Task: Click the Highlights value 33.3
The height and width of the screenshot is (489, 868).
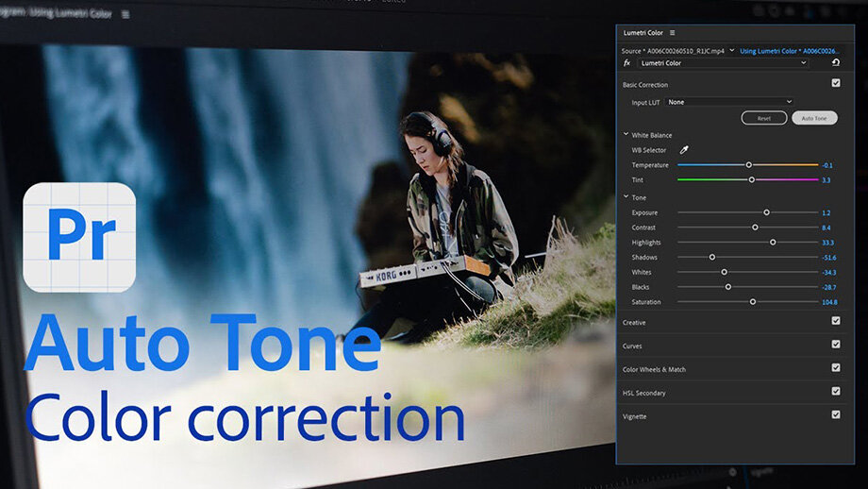Action: [x=827, y=244]
